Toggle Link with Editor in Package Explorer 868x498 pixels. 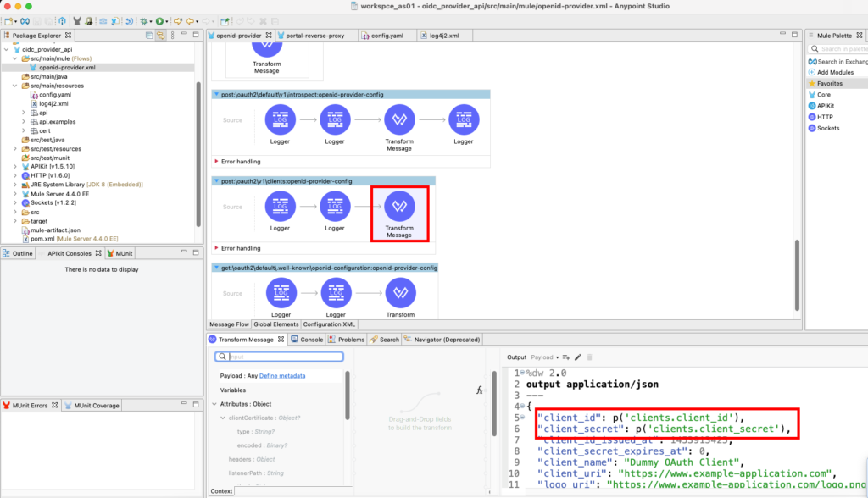coord(160,36)
